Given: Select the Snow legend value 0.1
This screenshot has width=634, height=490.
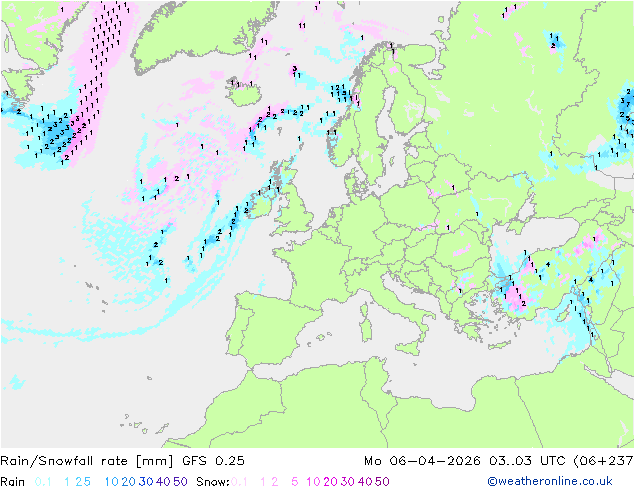Looking at the screenshot, I should [239, 482].
